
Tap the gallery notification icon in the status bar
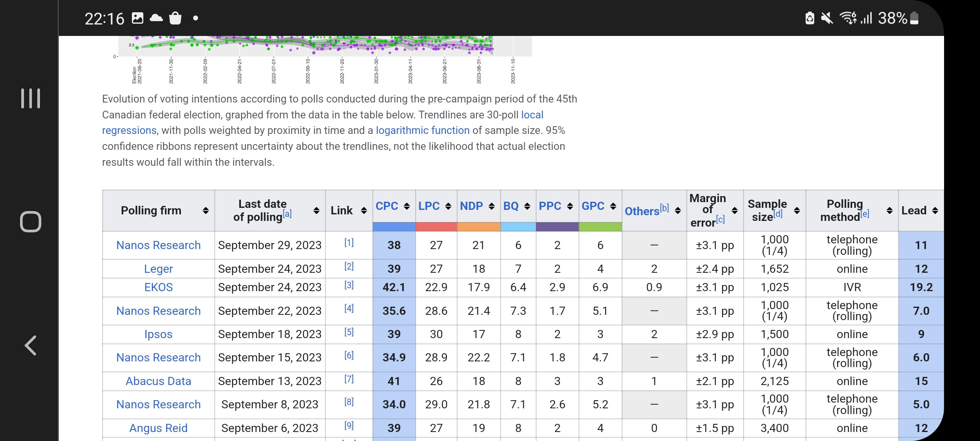point(138,18)
